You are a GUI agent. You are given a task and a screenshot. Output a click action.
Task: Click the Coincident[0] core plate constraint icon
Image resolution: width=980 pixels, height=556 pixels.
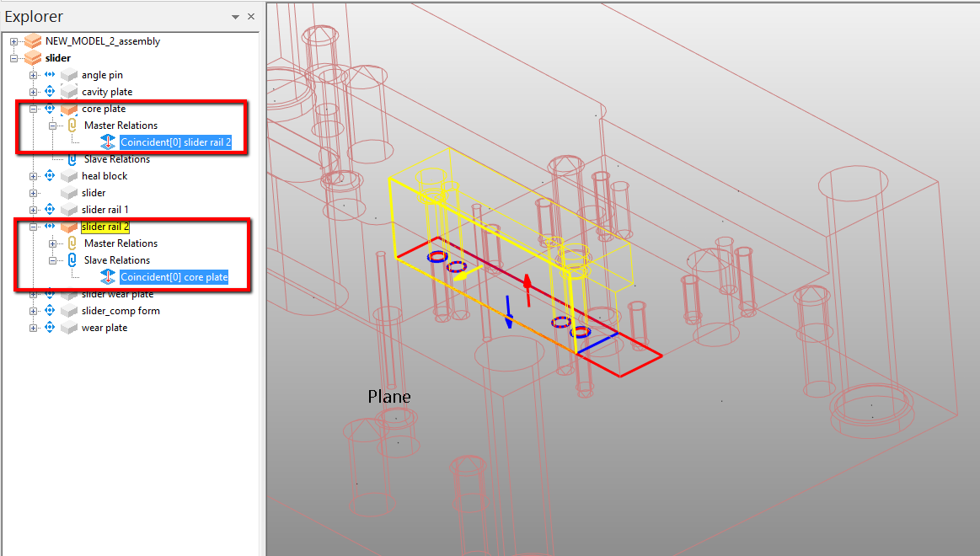[x=108, y=276]
